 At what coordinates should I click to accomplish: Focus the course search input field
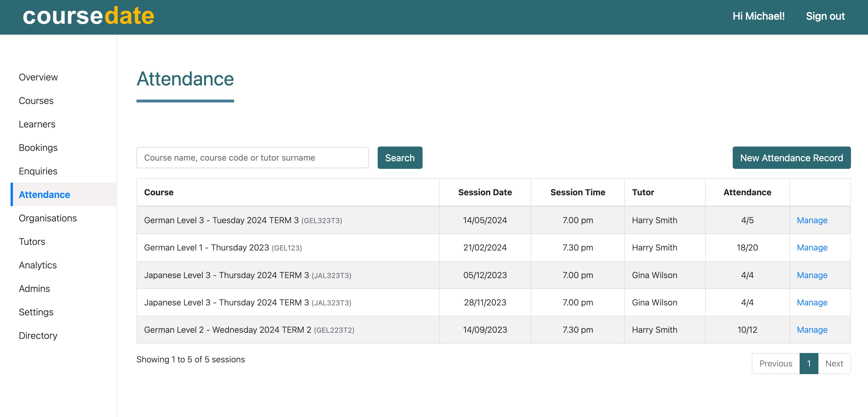[252, 158]
